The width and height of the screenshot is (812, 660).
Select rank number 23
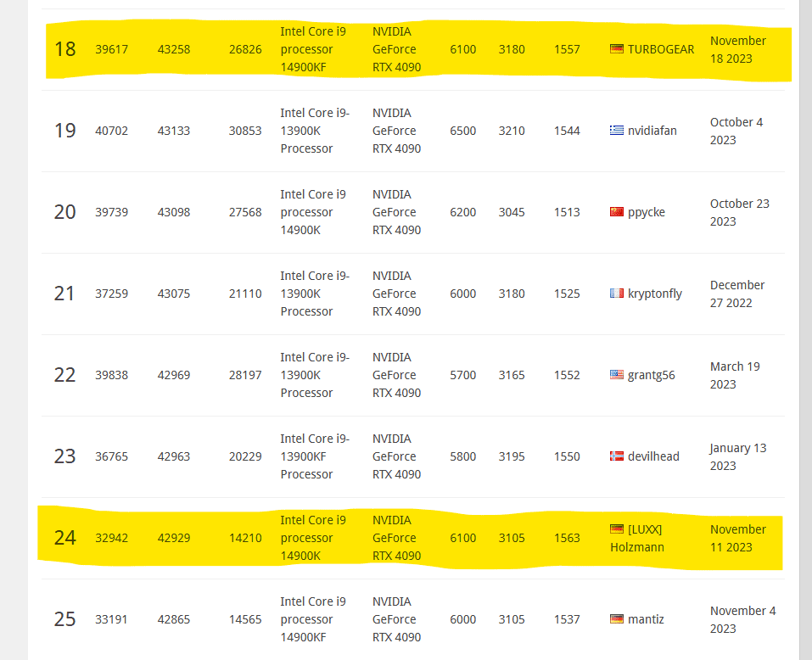click(64, 456)
